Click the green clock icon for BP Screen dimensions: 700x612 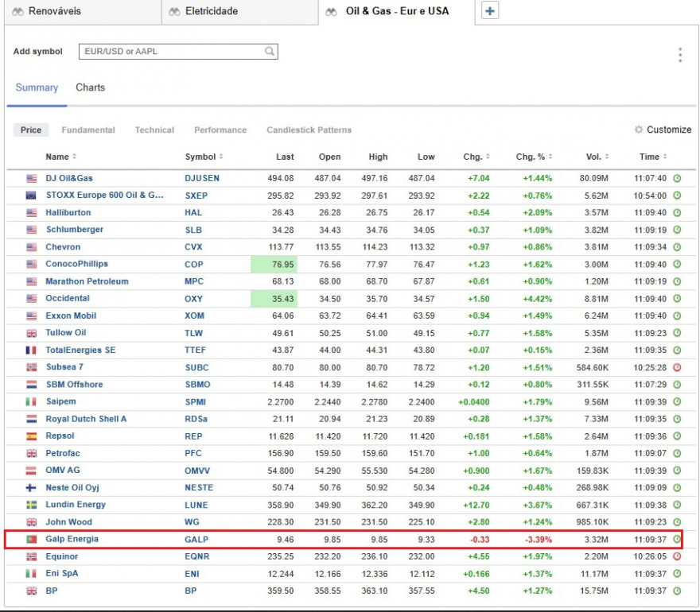677,591
